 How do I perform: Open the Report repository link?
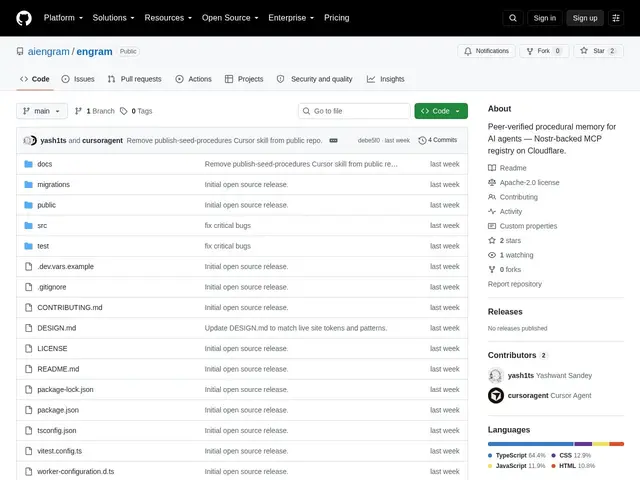pos(515,284)
